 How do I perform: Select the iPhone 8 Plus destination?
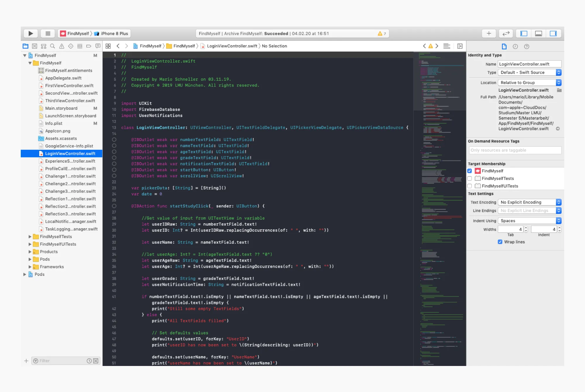tap(111, 34)
